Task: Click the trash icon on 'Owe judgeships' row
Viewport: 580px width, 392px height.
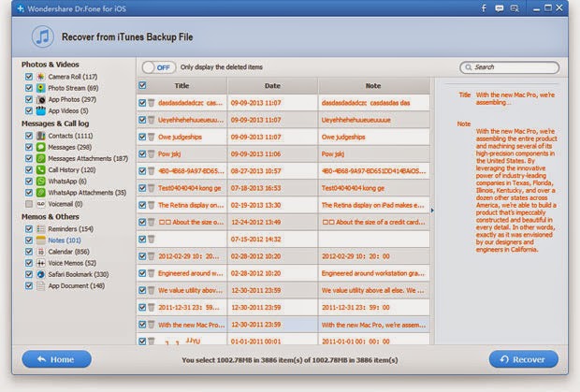Action: 152,137
